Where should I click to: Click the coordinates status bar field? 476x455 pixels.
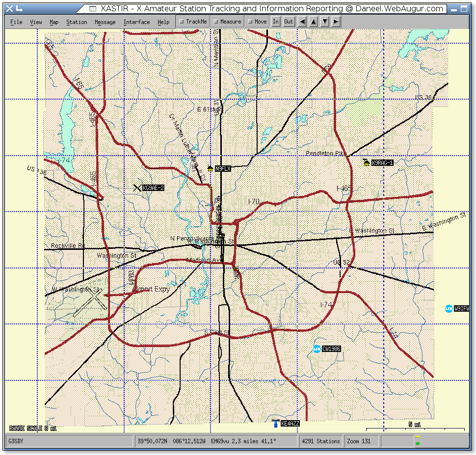(x=216, y=441)
